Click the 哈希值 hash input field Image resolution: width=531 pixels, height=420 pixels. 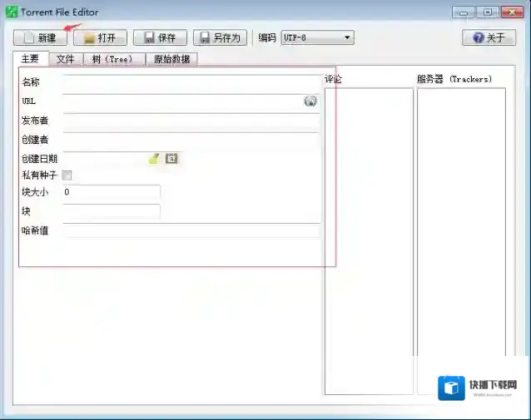190,230
